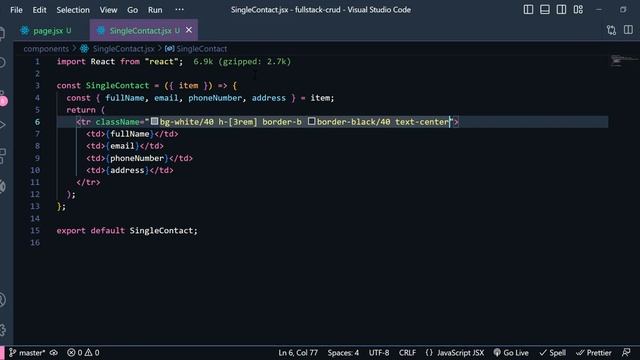
Task: Click line number 6 in the gutter
Action: 37,122
